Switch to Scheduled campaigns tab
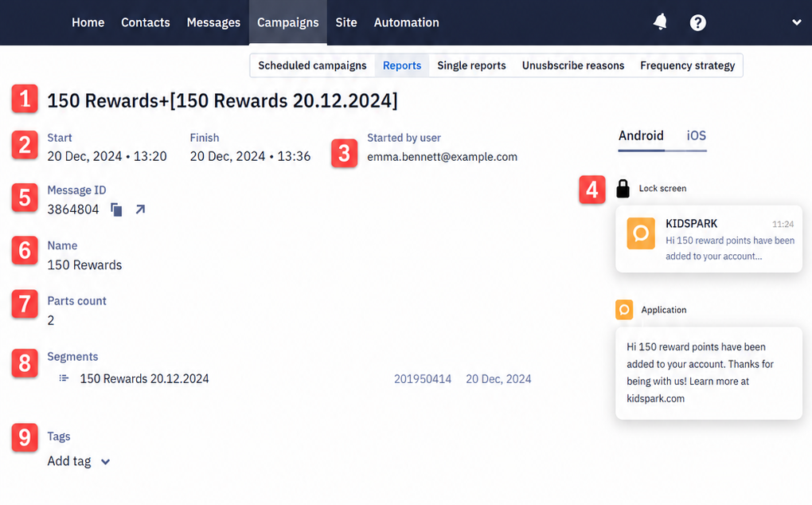Screen dimensions: 812x505 [312, 65]
